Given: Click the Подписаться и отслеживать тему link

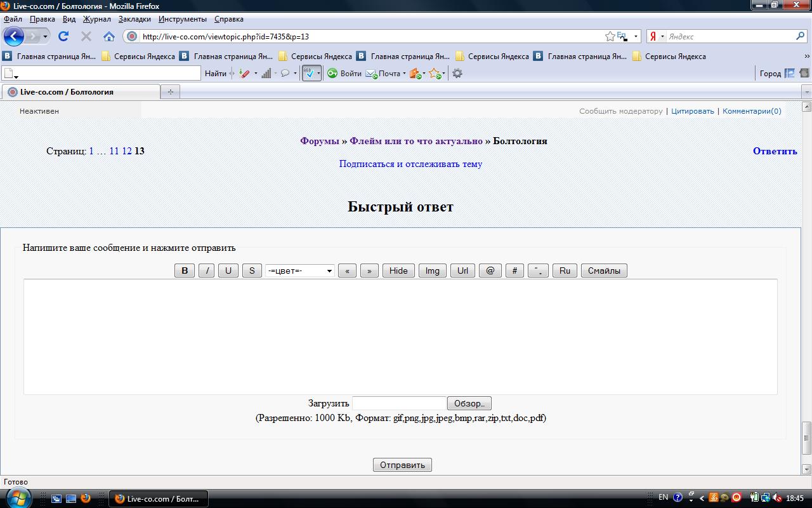Looking at the screenshot, I should (x=410, y=164).
